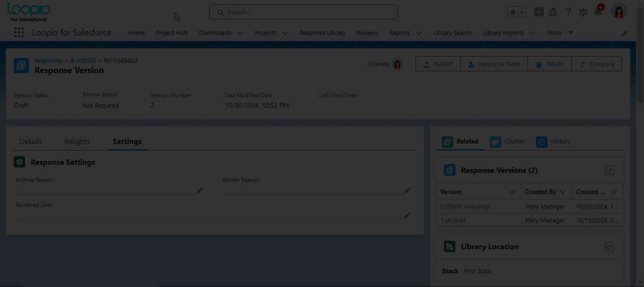Viewport: 644px width, 287px height.
Task: Click the favorites star icon
Action: tap(512, 12)
